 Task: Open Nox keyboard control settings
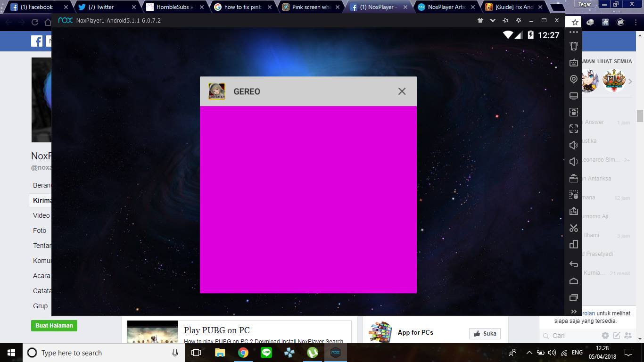tap(574, 63)
